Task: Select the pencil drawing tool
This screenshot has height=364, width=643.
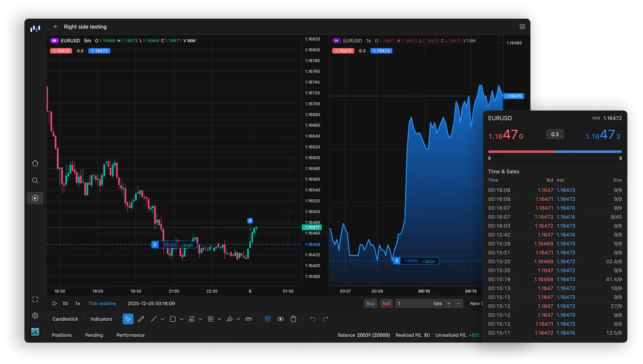Action: point(141,319)
